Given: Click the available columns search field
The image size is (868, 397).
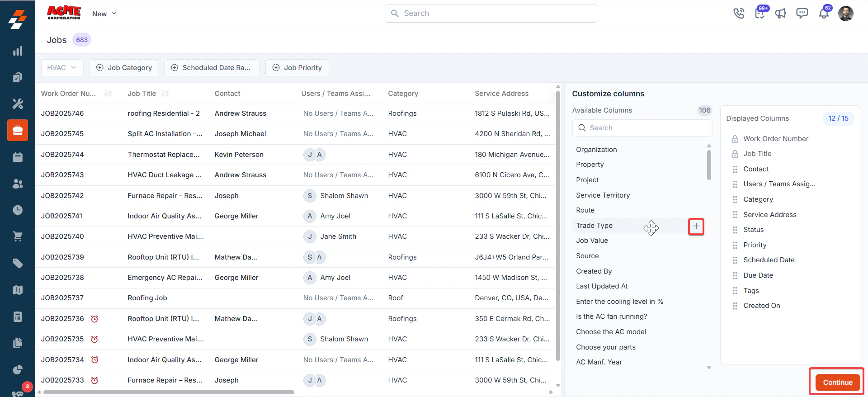Looking at the screenshot, I should (642, 128).
